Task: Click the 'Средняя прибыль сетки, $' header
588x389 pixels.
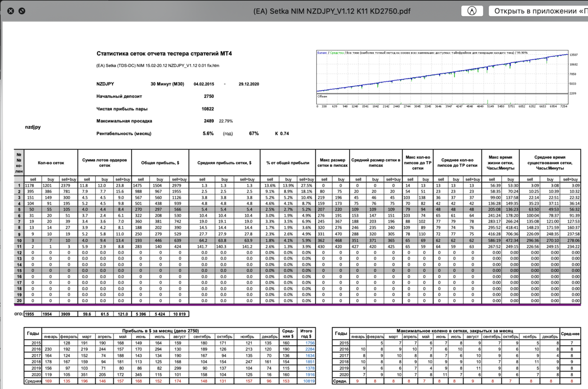Action: (224, 163)
